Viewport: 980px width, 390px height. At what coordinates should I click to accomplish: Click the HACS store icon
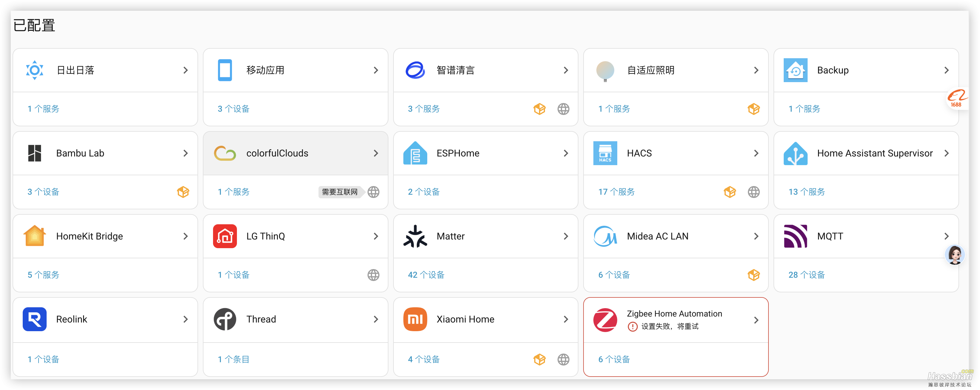(605, 153)
